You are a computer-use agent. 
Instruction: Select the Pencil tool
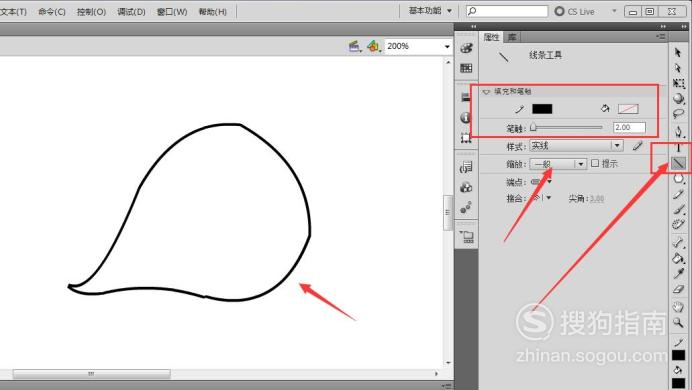click(678, 194)
